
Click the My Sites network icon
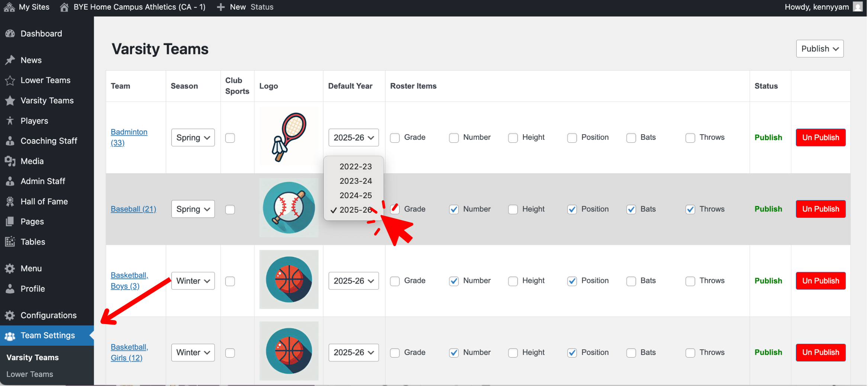(x=9, y=7)
